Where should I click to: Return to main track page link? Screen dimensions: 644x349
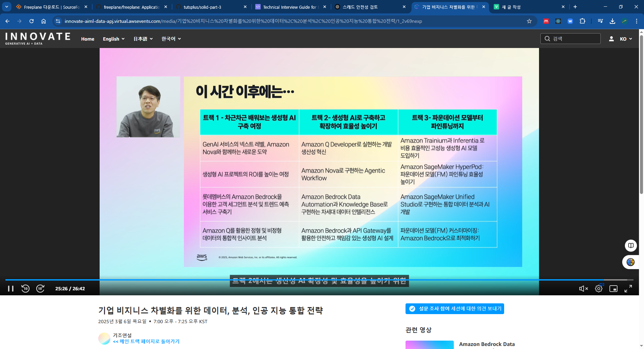(146, 341)
